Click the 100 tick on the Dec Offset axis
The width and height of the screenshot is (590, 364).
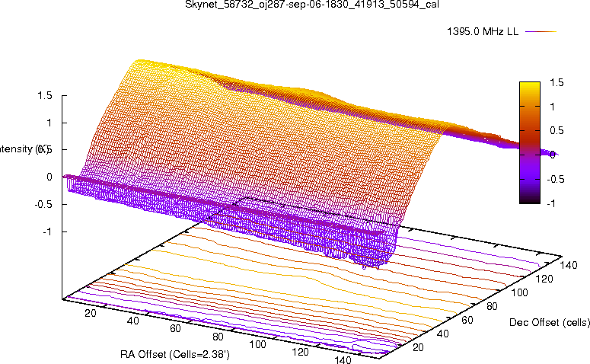(x=519, y=292)
